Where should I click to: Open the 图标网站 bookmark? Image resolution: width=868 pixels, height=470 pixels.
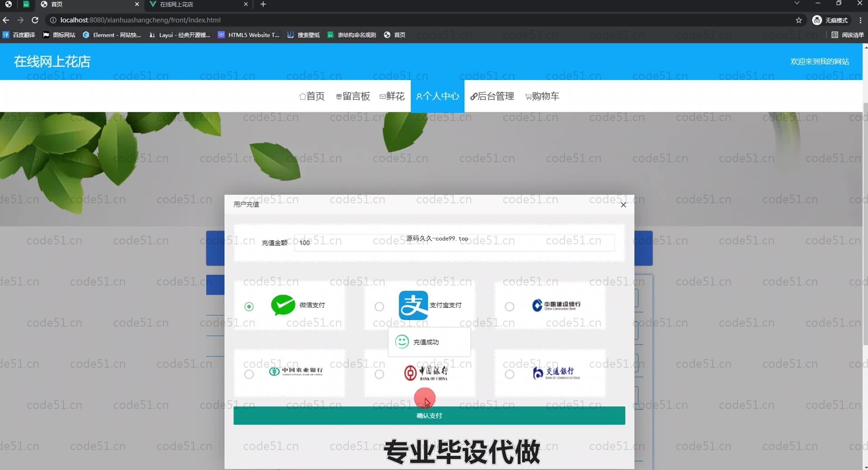pyautogui.click(x=59, y=35)
